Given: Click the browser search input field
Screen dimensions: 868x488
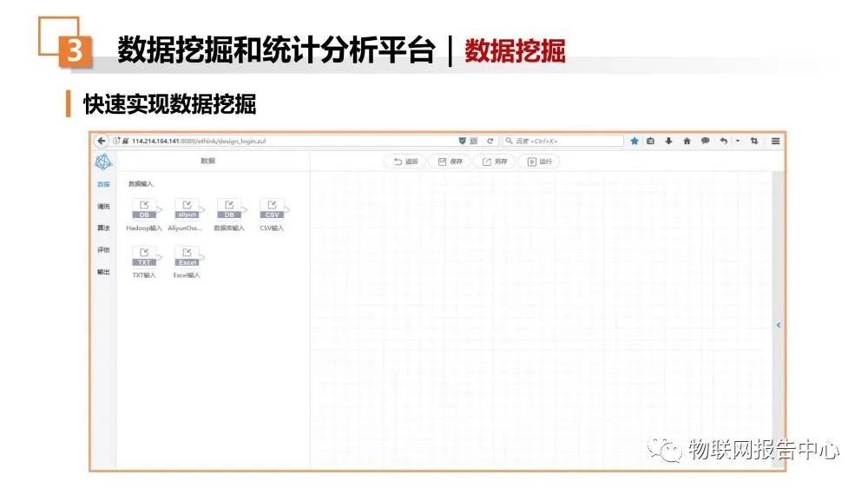Looking at the screenshot, I should point(564,141).
